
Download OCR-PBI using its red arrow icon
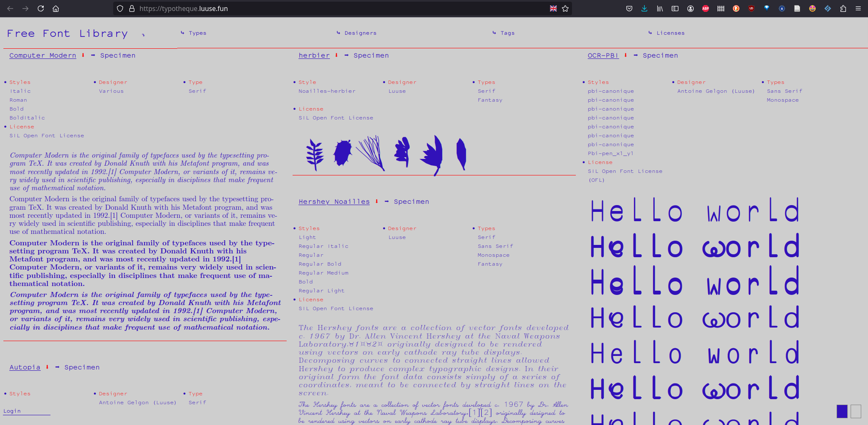(x=625, y=55)
